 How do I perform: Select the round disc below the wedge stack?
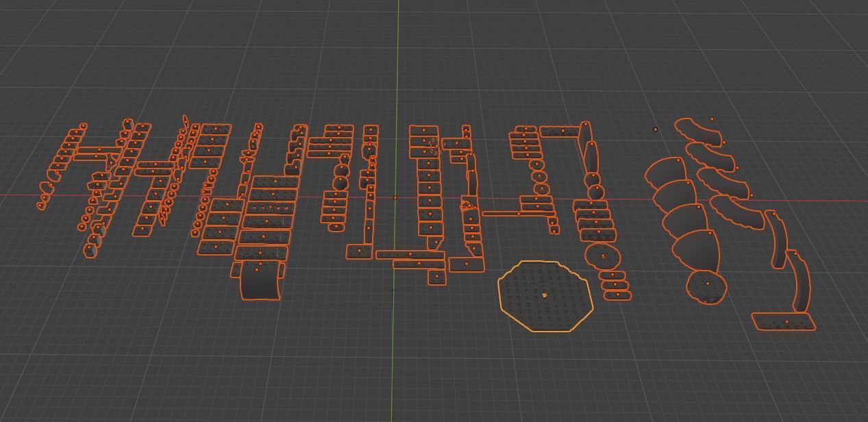pos(707,286)
